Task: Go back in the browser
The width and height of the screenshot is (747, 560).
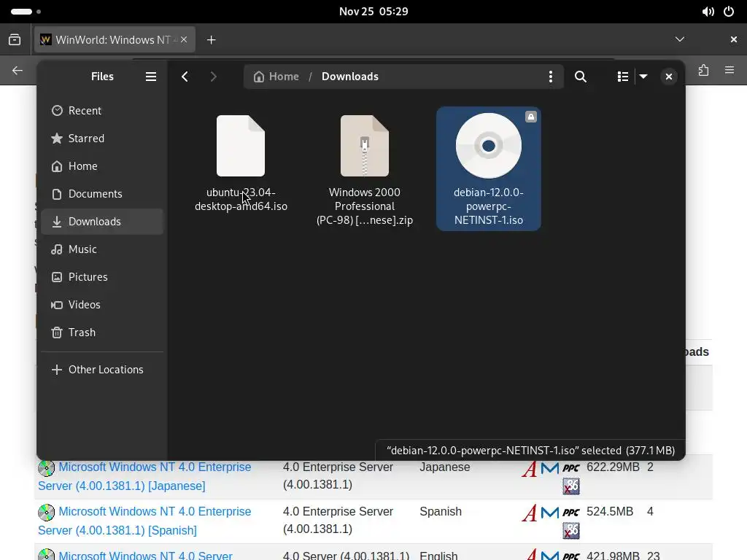Action: click(x=18, y=71)
